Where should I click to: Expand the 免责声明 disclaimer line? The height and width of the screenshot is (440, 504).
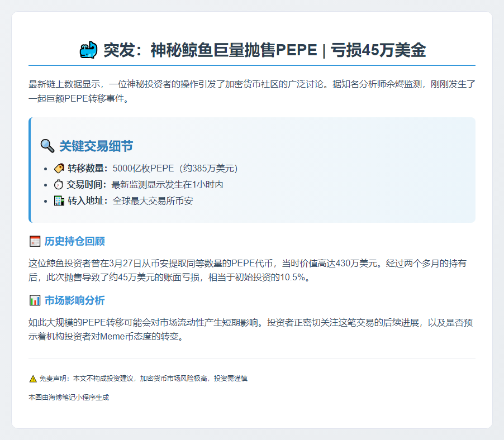coord(140,378)
